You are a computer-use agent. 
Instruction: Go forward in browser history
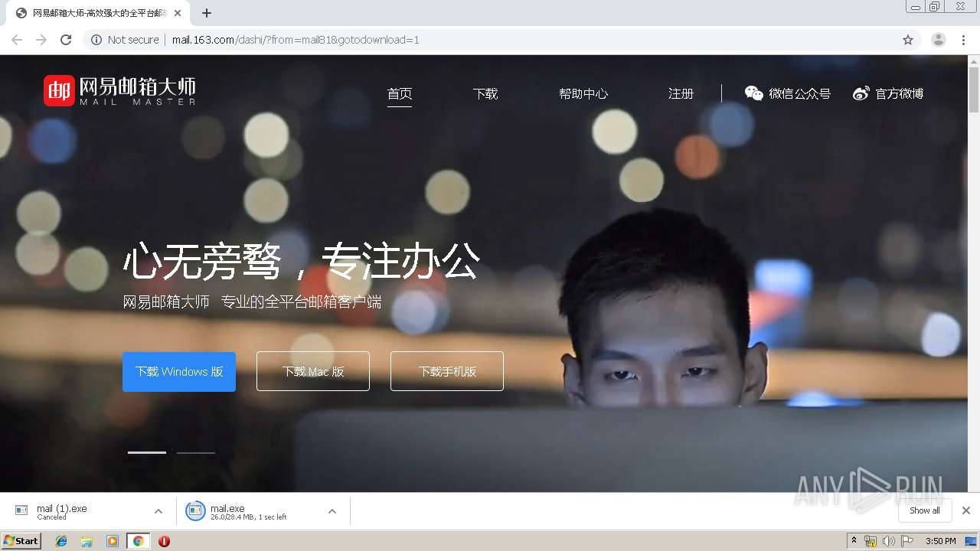click(x=41, y=40)
